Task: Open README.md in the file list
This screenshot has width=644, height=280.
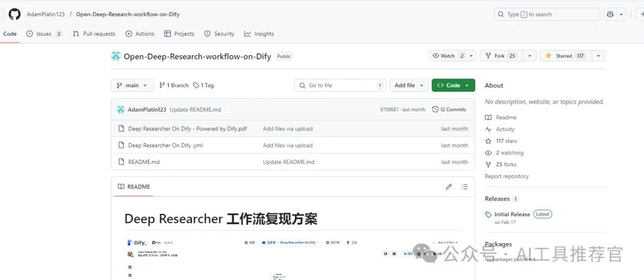Action: (144, 162)
